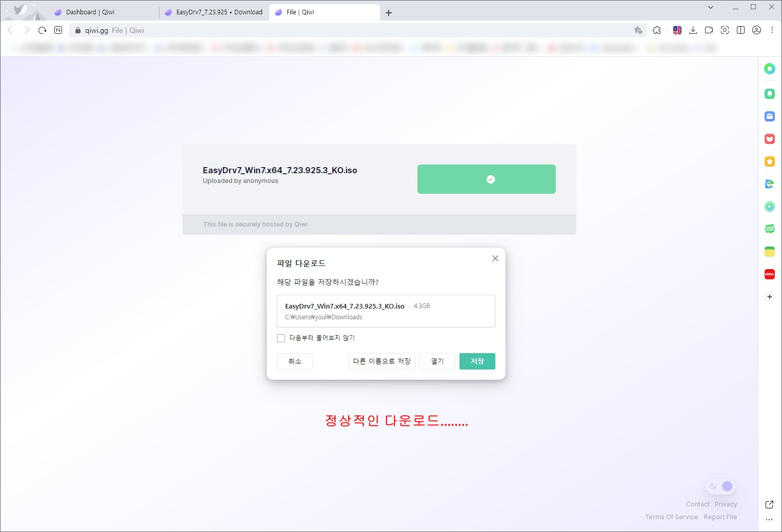
Task: Add a sidebar app with plus icon
Action: tap(770, 297)
